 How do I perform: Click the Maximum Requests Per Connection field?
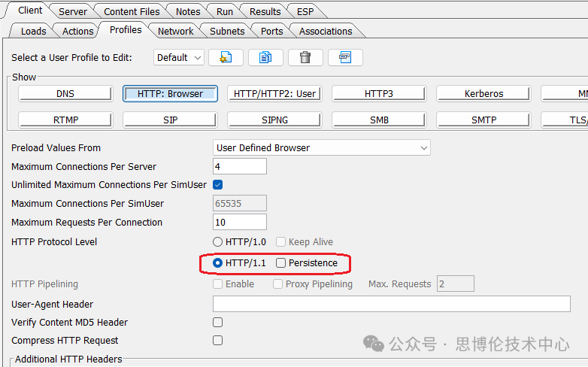click(240, 222)
